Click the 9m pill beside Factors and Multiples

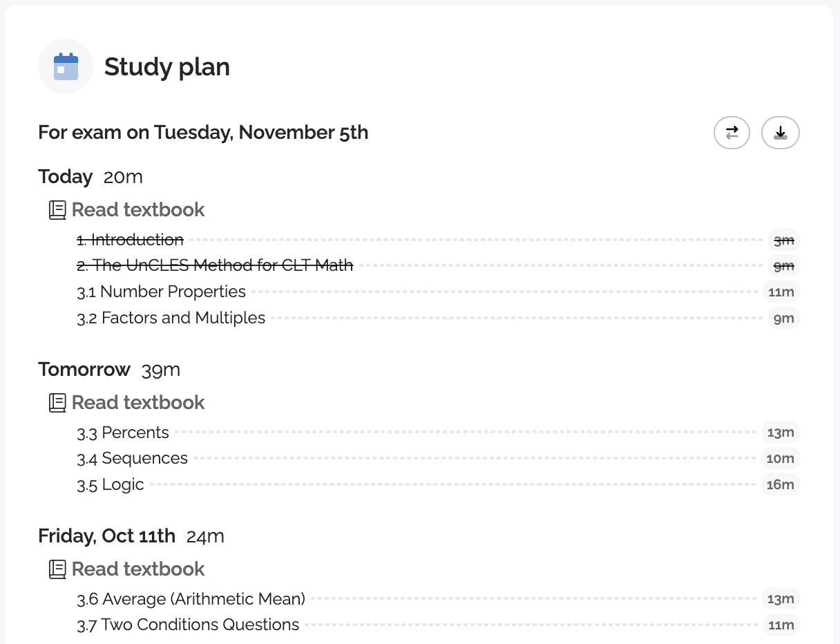click(x=783, y=318)
